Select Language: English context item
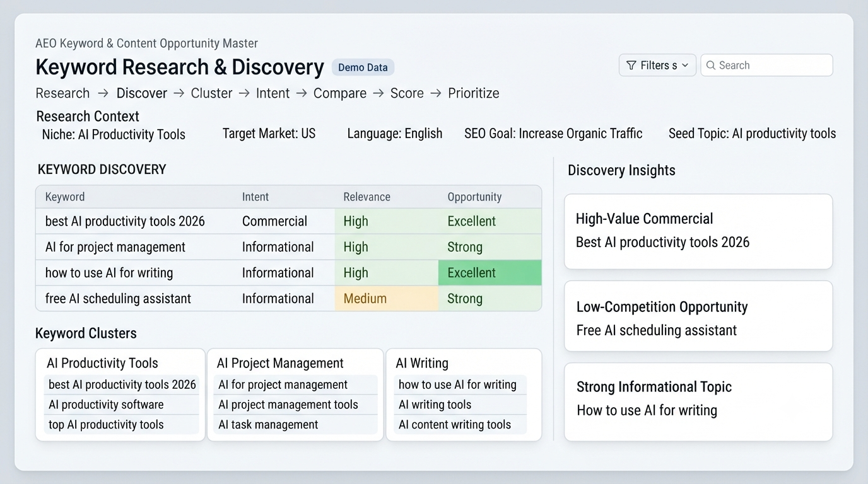 coord(395,134)
